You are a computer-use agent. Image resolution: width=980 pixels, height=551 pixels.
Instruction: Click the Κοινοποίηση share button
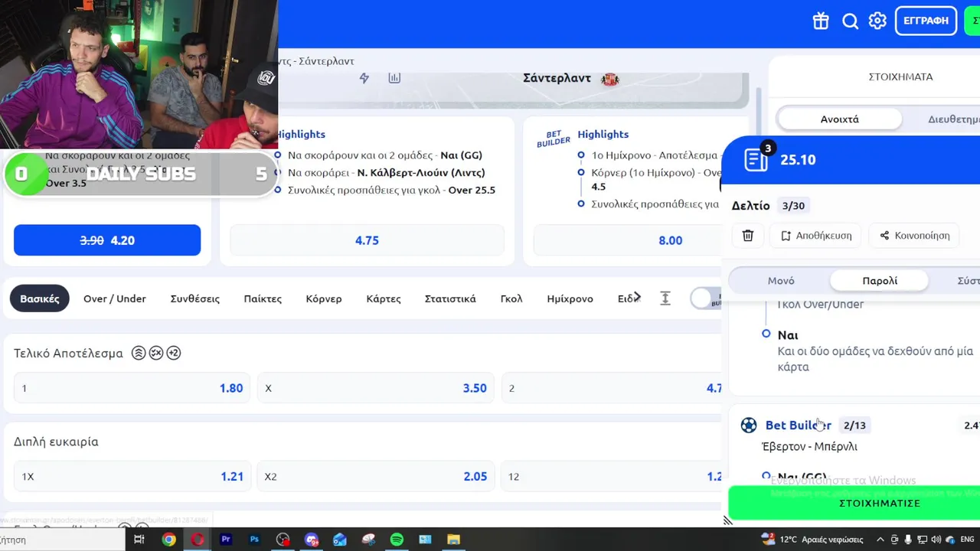(915, 236)
